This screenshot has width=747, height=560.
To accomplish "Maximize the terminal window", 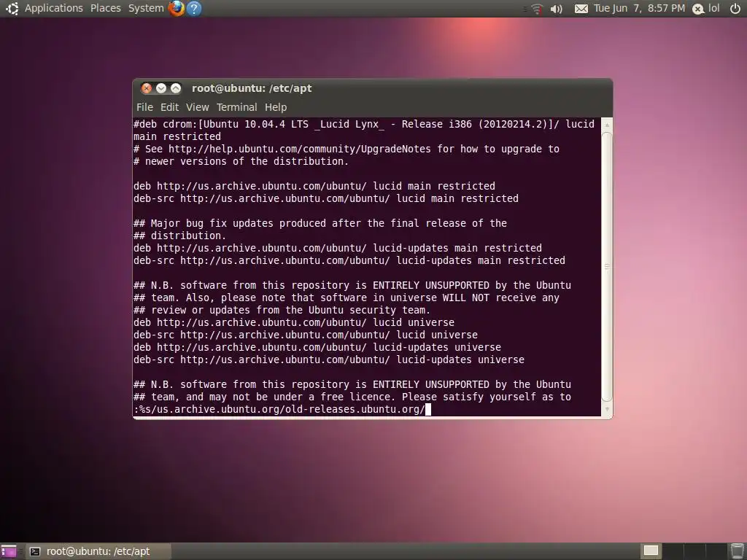I will coord(176,88).
